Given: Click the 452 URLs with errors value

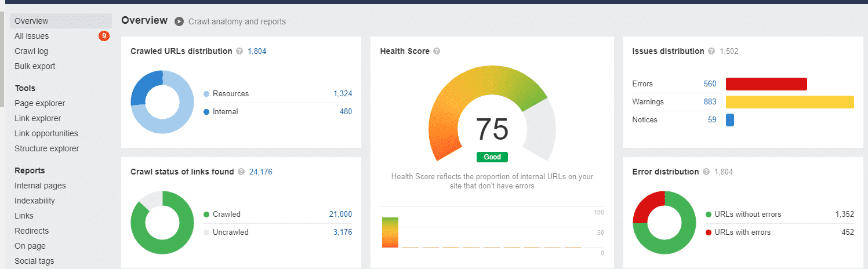Looking at the screenshot, I should [x=848, y=232].
